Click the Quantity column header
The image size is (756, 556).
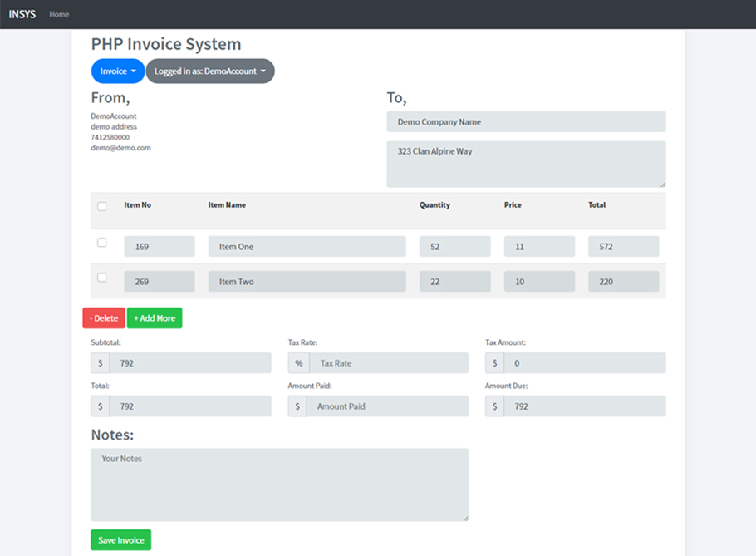[434, 205]
